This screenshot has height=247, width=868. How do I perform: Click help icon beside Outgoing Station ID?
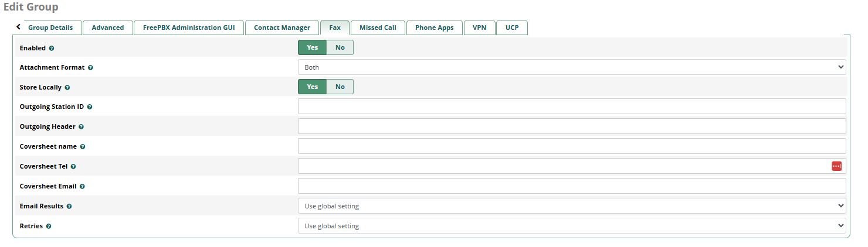[90, 107]
